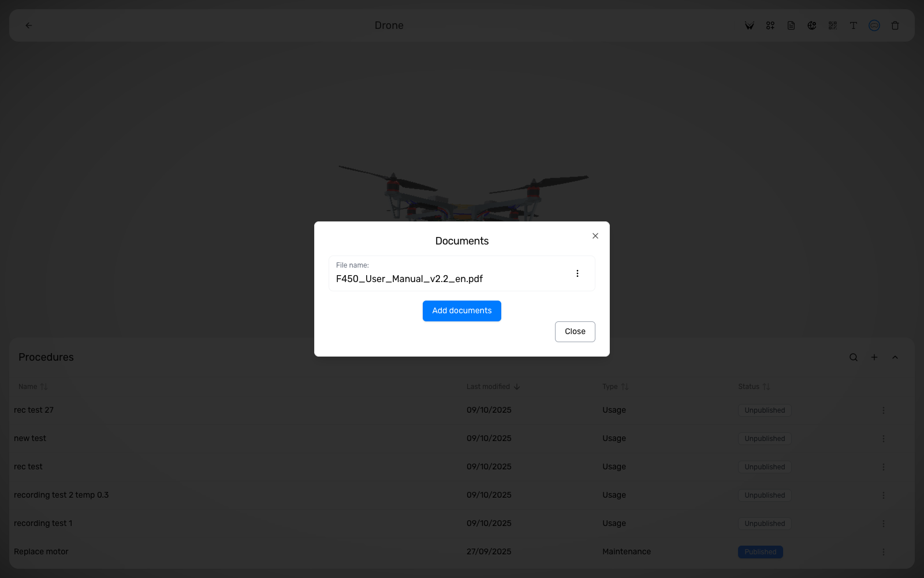Open row menu for rec test
The height and width of the screenshot is (578, 924).
coord(883,467)
